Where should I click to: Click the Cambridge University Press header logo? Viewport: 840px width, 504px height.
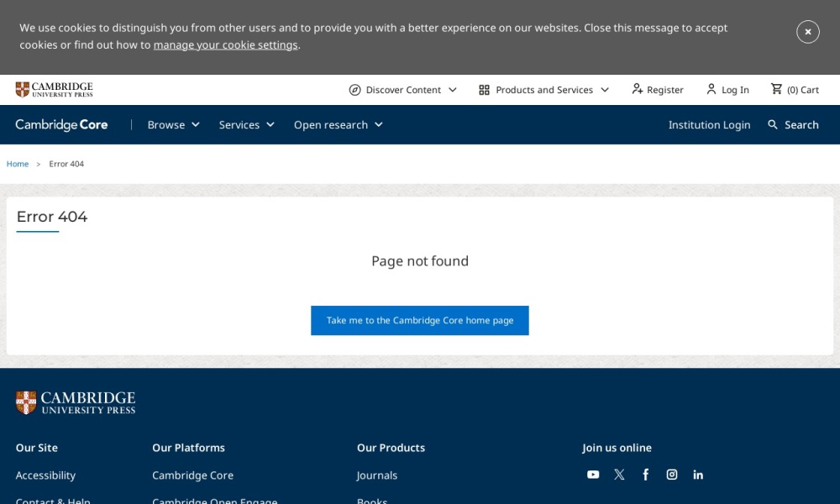coord(54,89)
